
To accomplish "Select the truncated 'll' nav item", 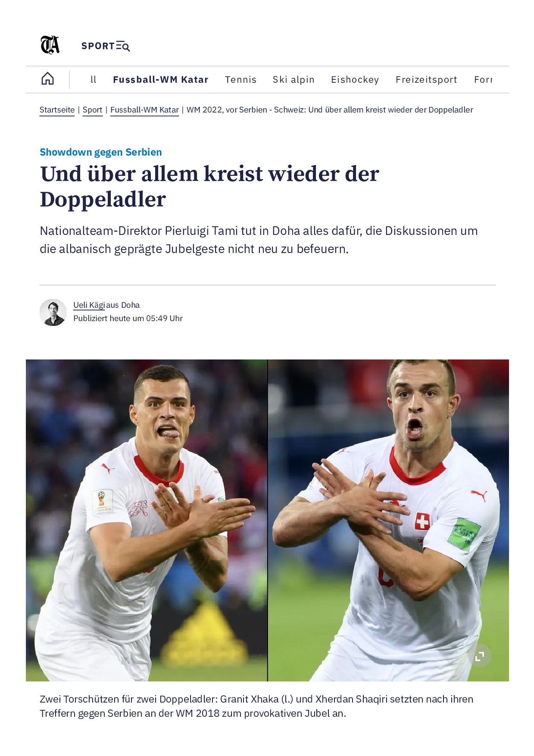I will click(x=94, y=80).
